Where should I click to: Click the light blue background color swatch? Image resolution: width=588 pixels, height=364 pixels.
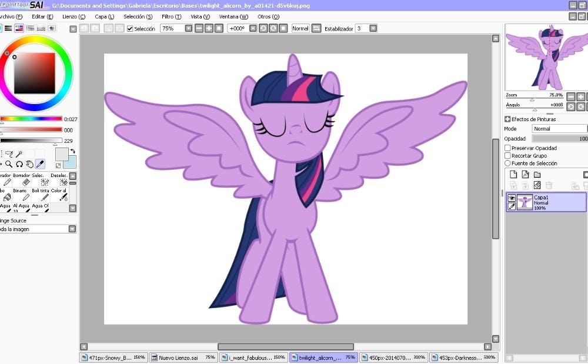point(70,162)
